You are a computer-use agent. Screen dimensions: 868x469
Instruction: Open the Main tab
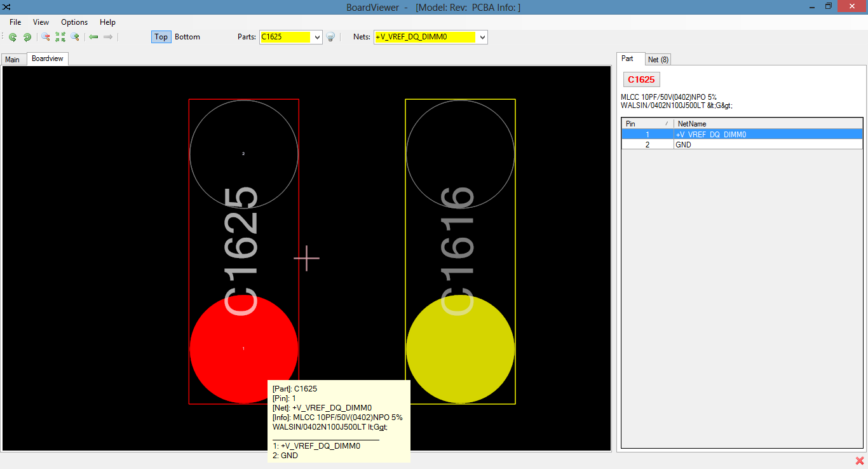pos(13,59)
